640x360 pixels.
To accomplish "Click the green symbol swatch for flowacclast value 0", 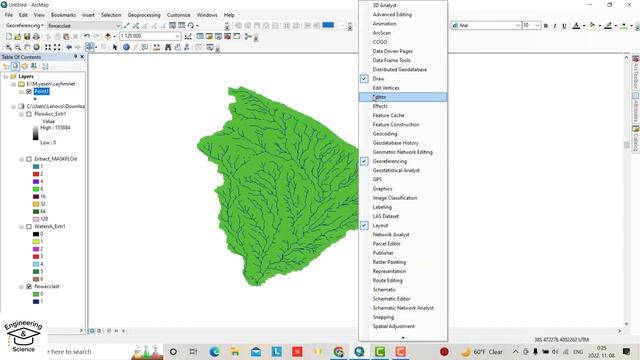I will [x=36, y=294].
